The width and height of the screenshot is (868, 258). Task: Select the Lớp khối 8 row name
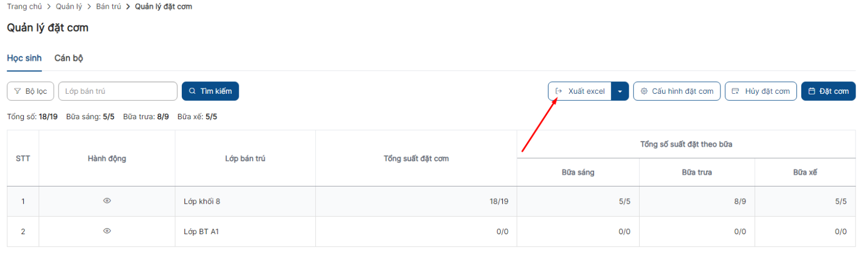pyautogui.click(x=202, y=201)
